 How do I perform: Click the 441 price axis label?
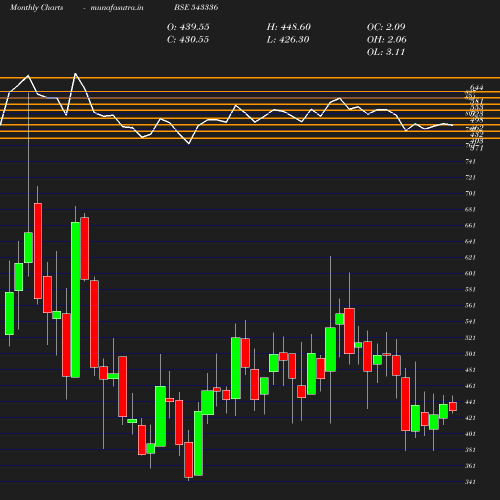coord(470,402)
